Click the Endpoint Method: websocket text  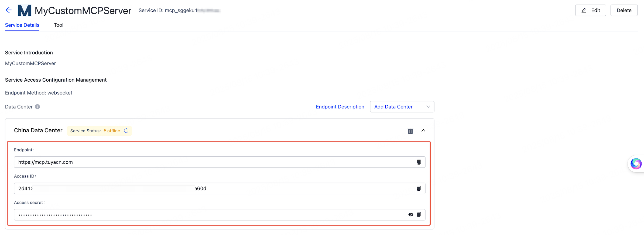coord(39,93)
